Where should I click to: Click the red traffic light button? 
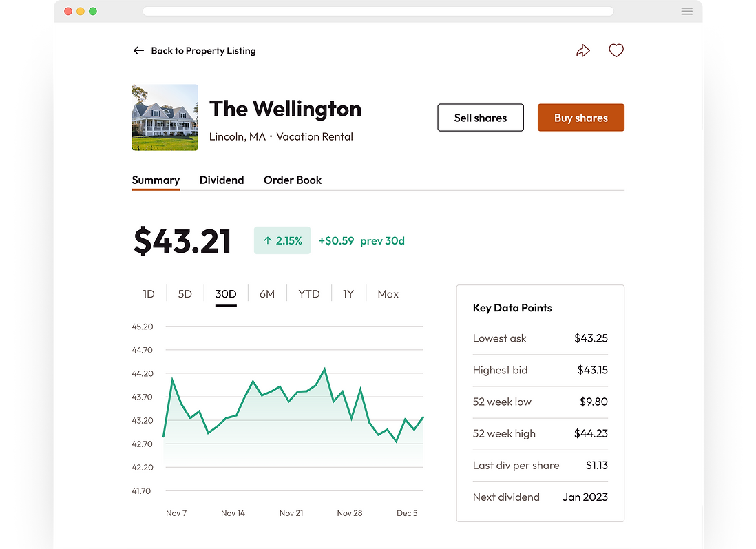67,11
